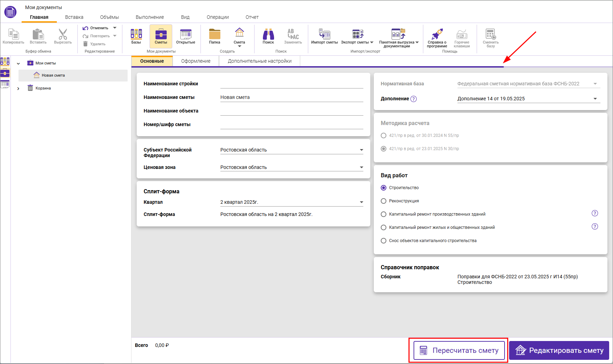The image size is (613, 364).
Task: Click the Открытые documents icon
Action: 186,36
